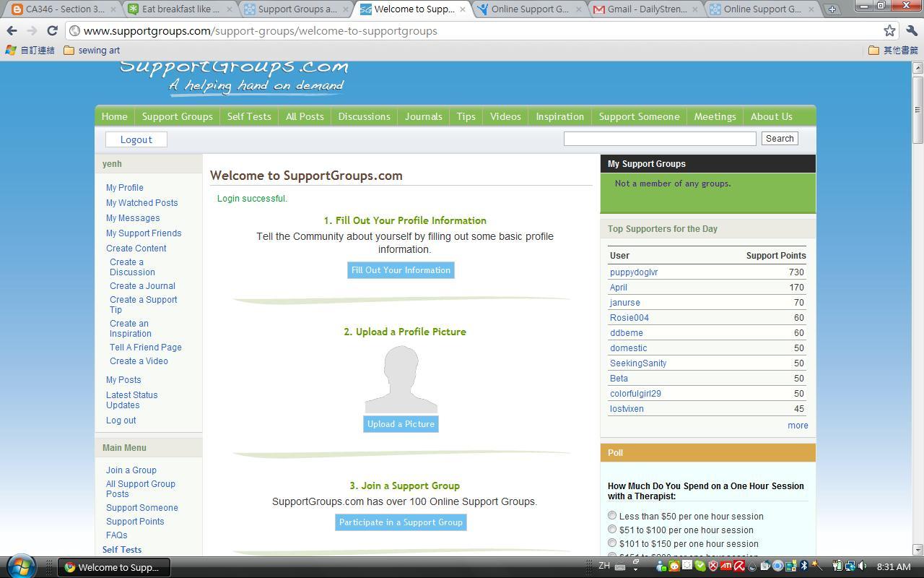Open the Tips menu item
924x578 pixels.
pyautogui.click(x=466, y=116)
